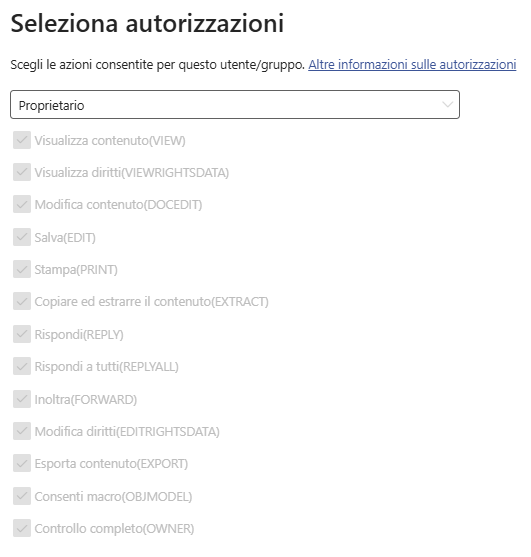
Task: Toggle Modifica diritti(EDITRIGHTSDATA) checkbox
Action: point(22,431)
